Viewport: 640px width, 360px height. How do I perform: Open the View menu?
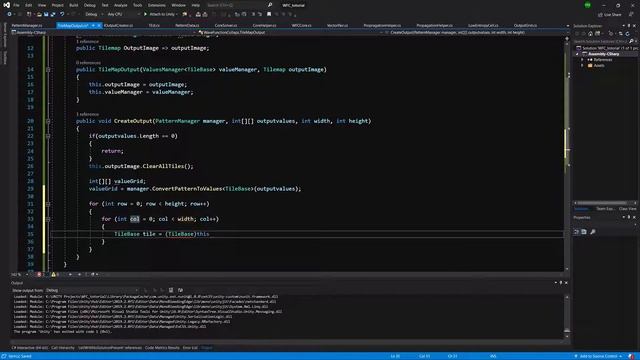tap(42, 5)
